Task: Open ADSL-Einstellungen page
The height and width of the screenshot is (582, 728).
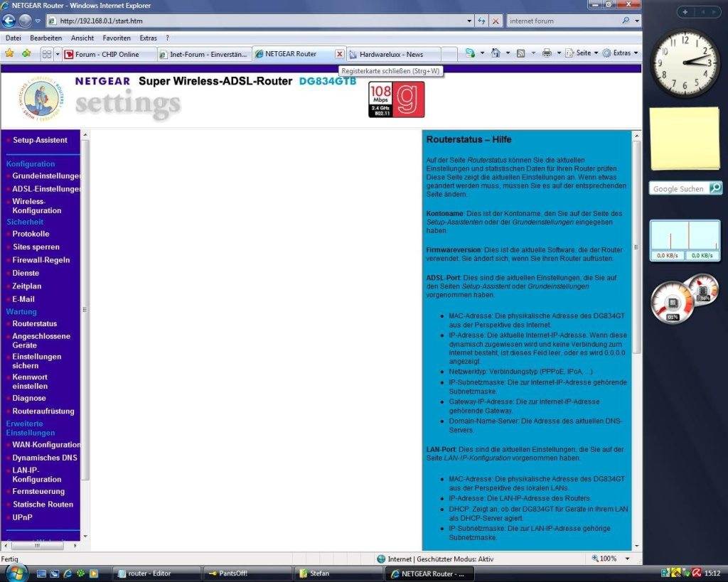Action: [46, 189]
